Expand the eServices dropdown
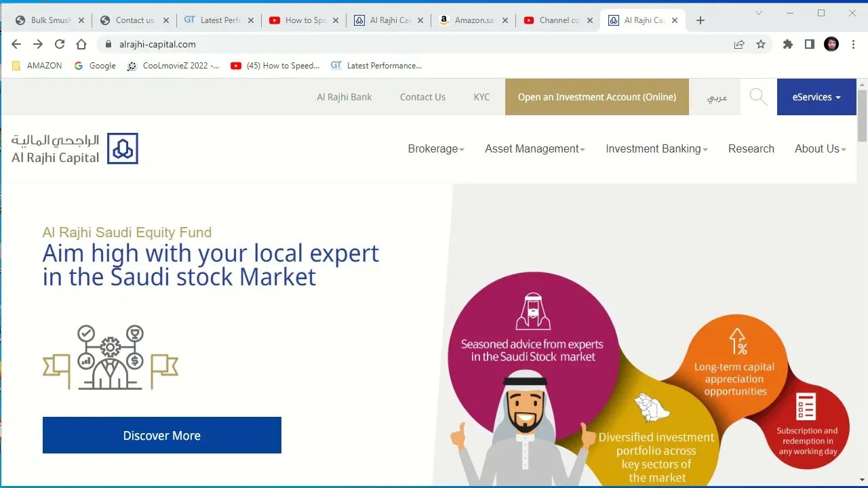This screenshot has width=868, height=488. click(816, 97)
